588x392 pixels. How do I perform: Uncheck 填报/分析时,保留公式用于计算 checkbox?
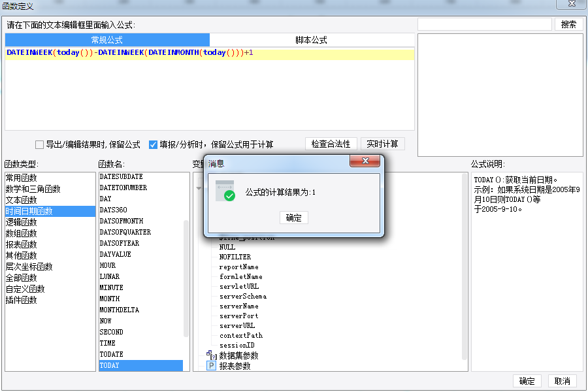click(x=153, y=144)
